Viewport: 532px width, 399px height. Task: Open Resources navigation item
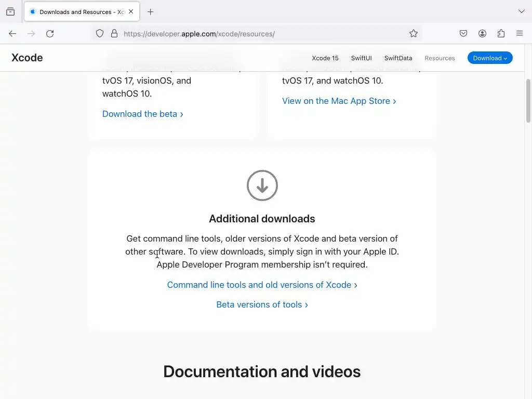(x=440, y=58)
